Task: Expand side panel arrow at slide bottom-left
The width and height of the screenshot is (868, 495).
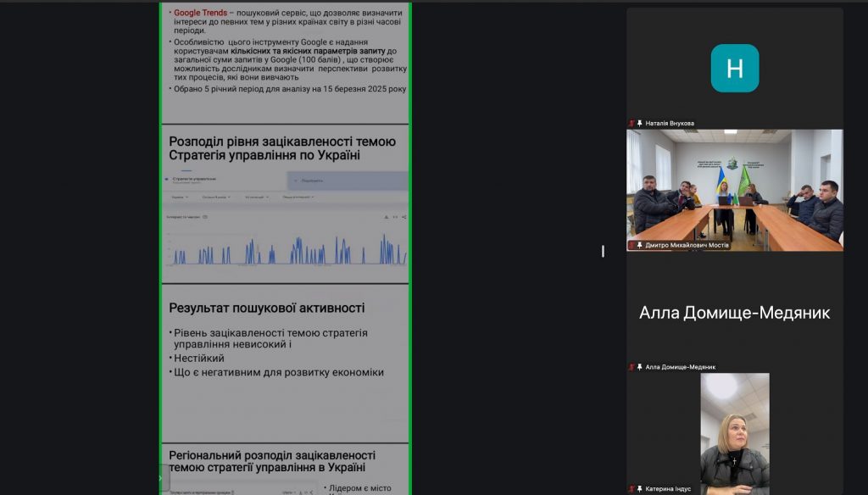Action: coord(161,478)
